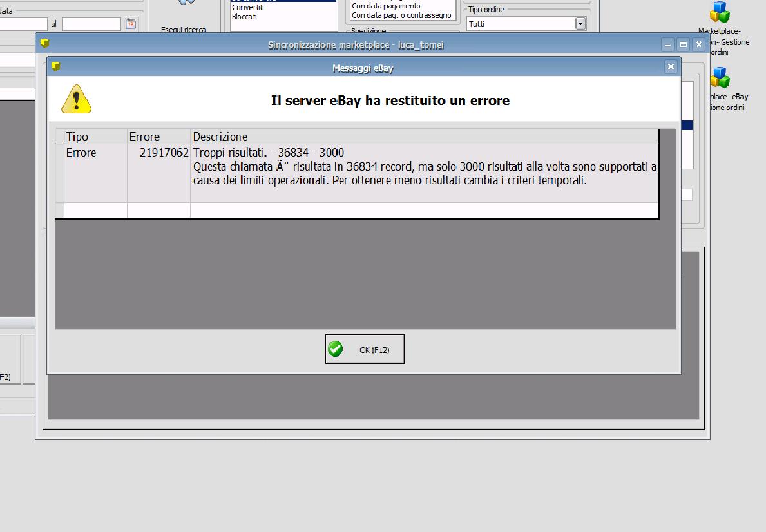This screenshot has width=766, height=532.
Task: Confirm error dialog with OK (F12) button
Action: tap(365, 349)
